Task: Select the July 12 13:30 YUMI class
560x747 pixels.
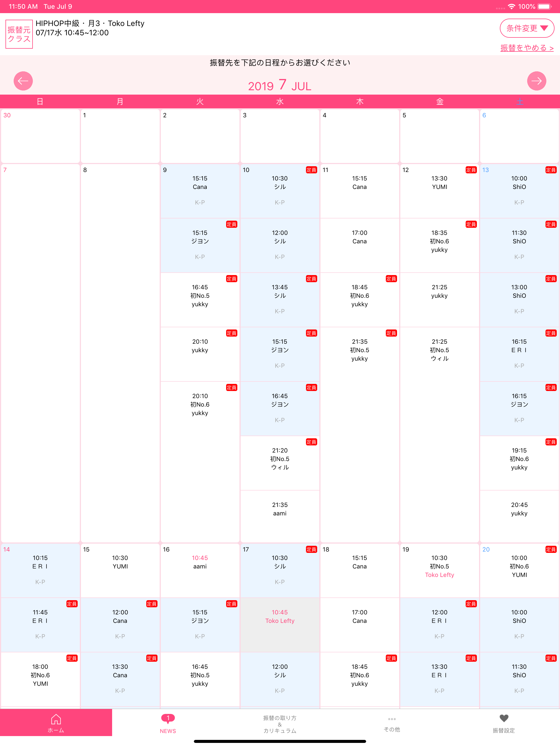Action: tap(439, 191)
